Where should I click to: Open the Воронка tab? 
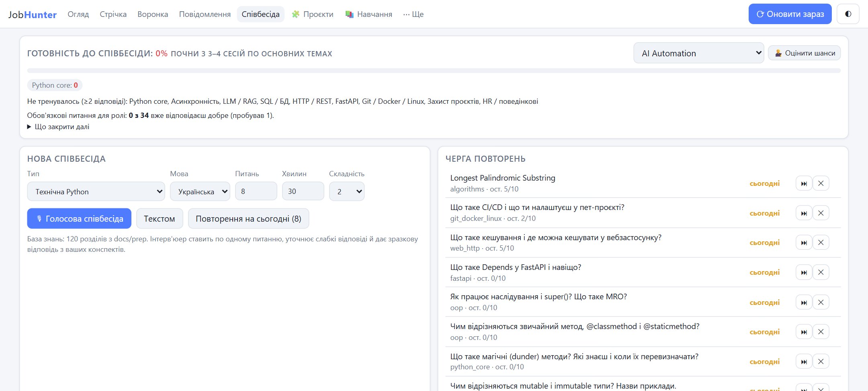(x=153, y=14)
